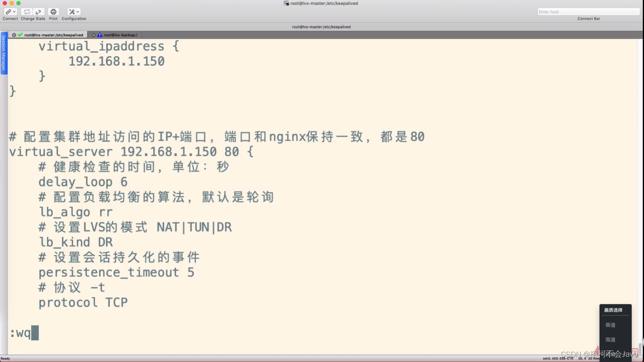Click the Print printer icon
The height and width of the screenshot is (362, 644).
coord(53,12)
